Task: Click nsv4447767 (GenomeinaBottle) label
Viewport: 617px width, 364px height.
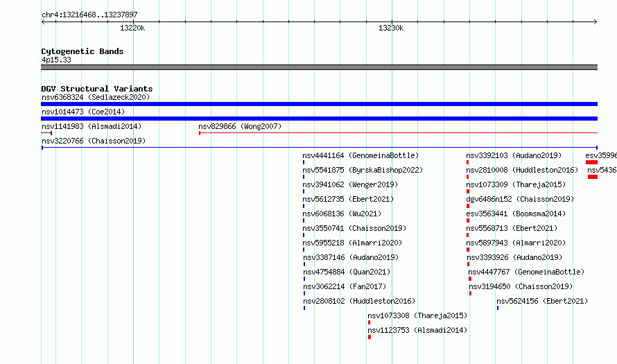Action: pos(526,272)
